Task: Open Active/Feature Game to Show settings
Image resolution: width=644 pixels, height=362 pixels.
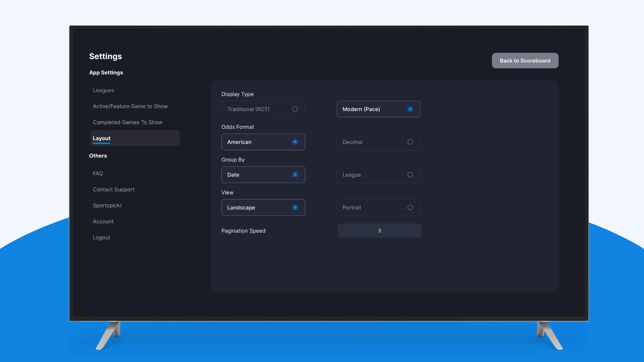Action: click(x=130, y=107)
